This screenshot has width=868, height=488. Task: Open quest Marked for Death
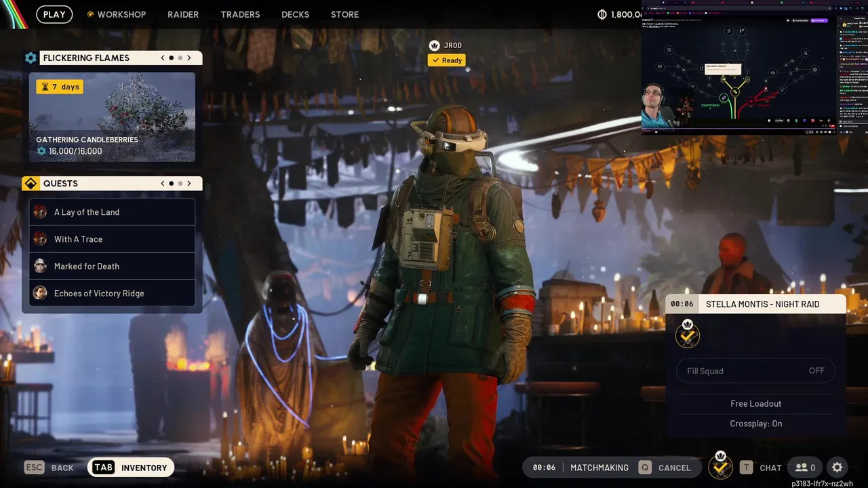112,266
